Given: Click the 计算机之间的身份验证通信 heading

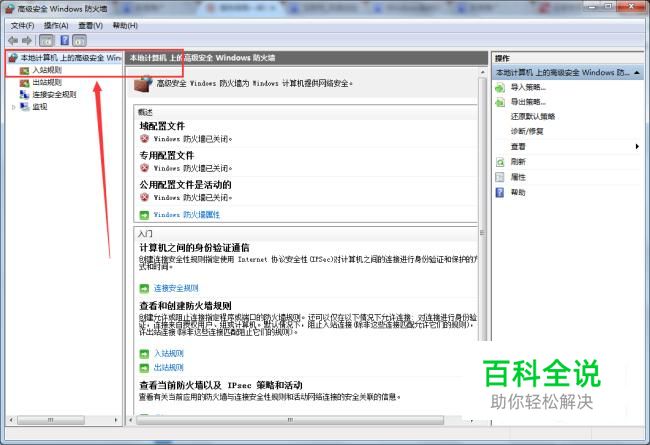Looking at the screenshot, I should pyautogui.click(x=194, y=248).
